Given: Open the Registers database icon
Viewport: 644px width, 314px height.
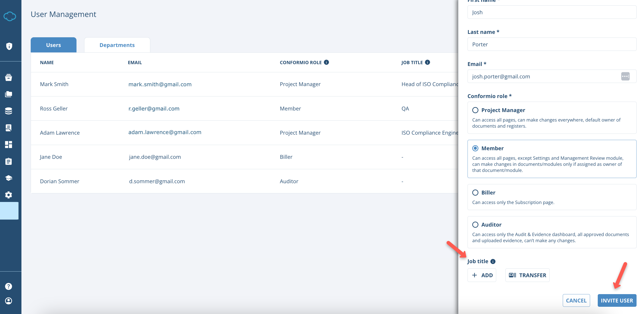Looking at the screenshot, I should (9, 111).
